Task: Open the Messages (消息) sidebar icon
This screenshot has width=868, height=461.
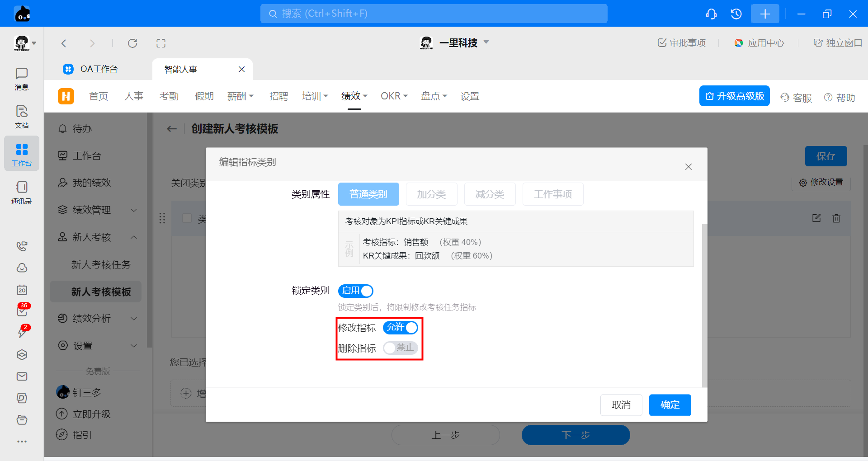Action: point(21,79)
